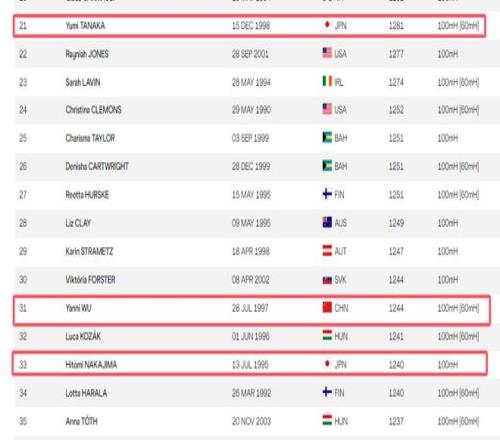Click the China flag beside Yanni WU

point(327,307)
